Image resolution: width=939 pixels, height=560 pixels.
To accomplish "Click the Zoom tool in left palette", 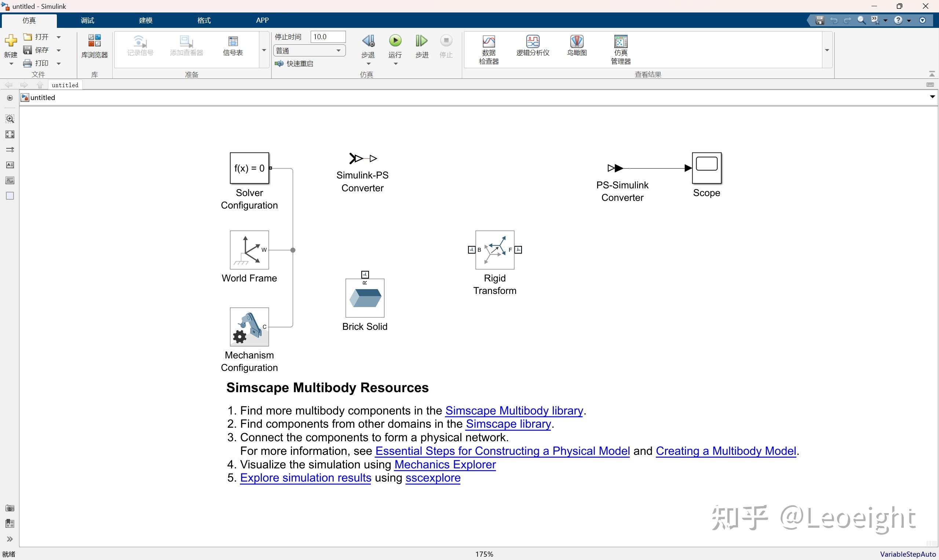I will [x=10, y=119].
